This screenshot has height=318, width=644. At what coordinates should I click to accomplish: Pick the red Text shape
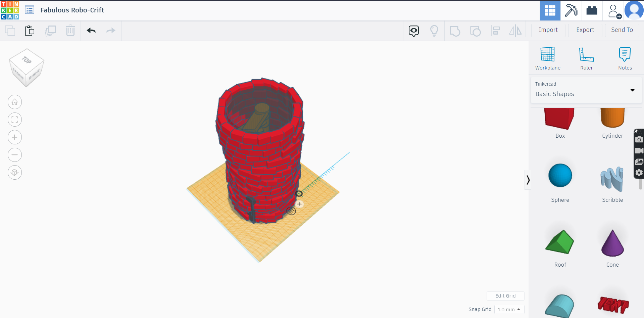[x=613, y=305]
